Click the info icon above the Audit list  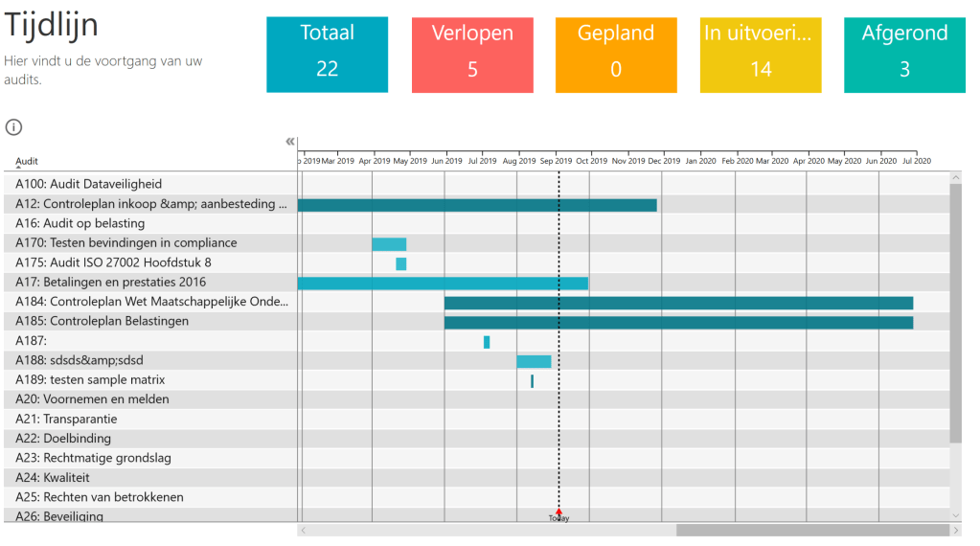[x=13, y=127]
